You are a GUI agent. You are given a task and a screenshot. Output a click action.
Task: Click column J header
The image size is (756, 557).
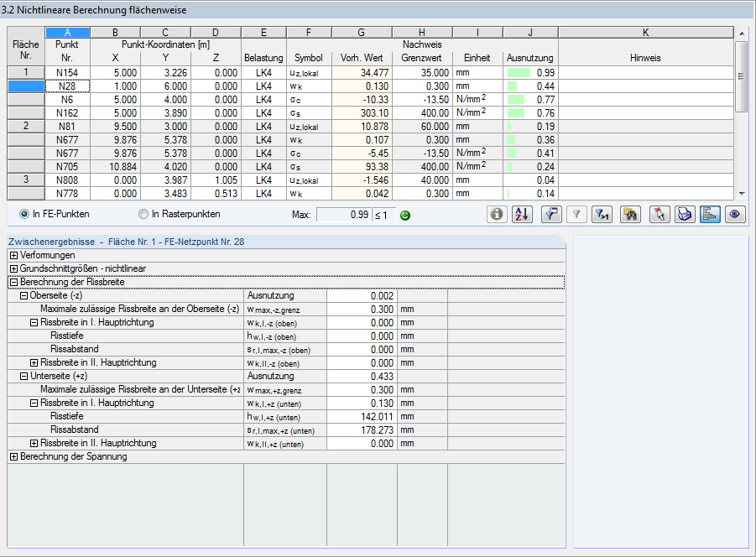pos(530,32)
